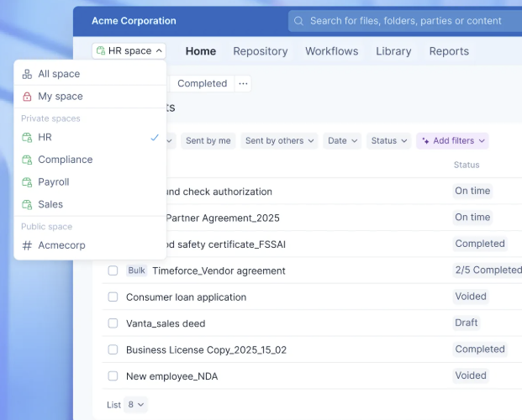522x420 pixels.
Task: Click the Acmecorp hash icon
Action: coord(27,245)
